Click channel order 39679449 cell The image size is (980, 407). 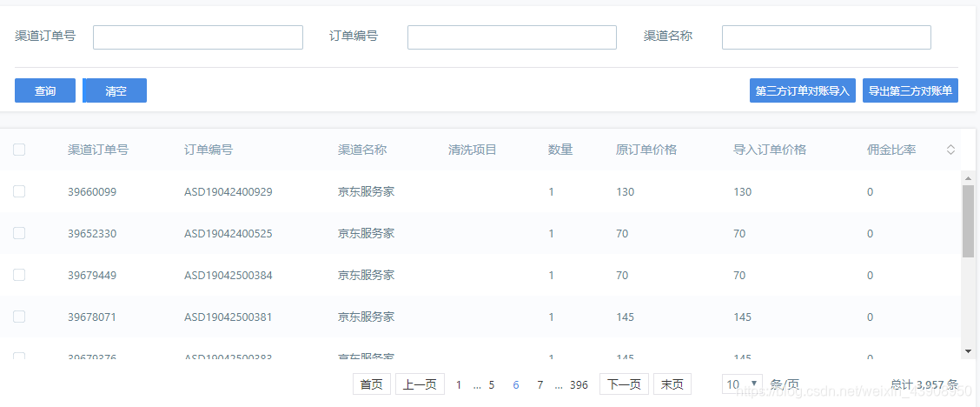92,275
